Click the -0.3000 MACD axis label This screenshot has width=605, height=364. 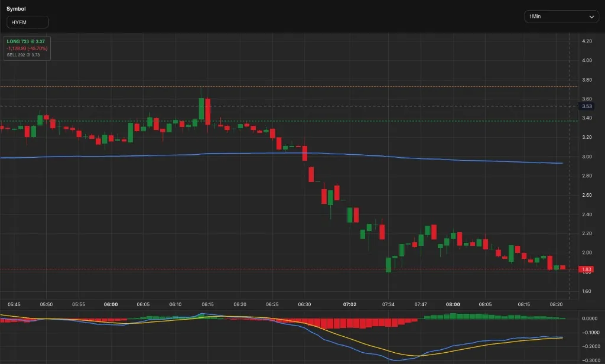coord(590,360)
